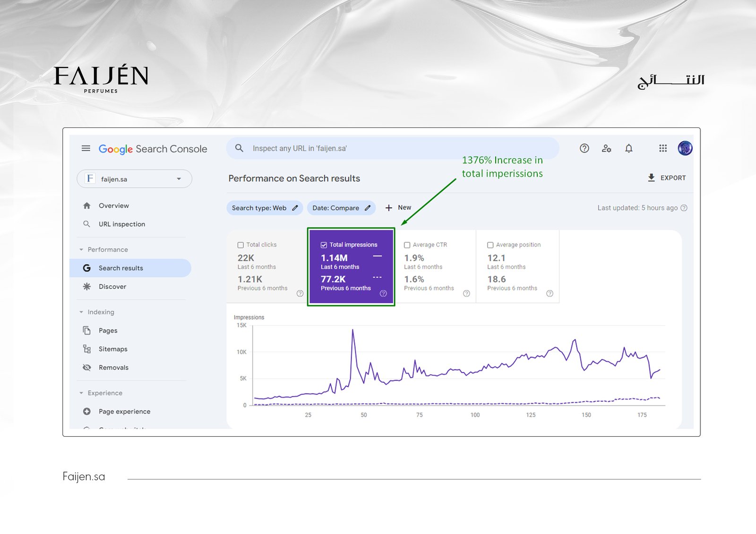This screenshot has width=756, height=534.
Task: Click the Sitemaps tree icon
Action: coord(87,349)
